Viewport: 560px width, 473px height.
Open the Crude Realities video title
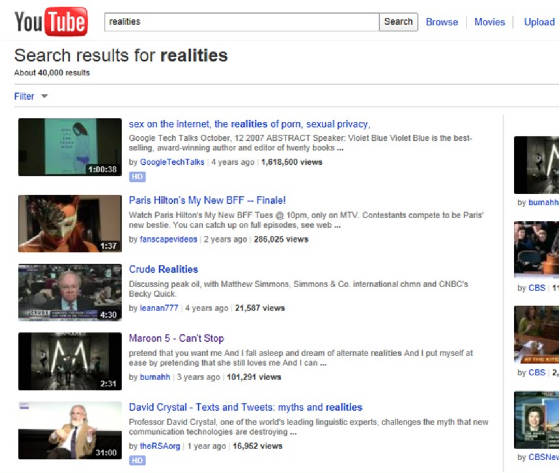pyautogui.click(x=163, y=269)
